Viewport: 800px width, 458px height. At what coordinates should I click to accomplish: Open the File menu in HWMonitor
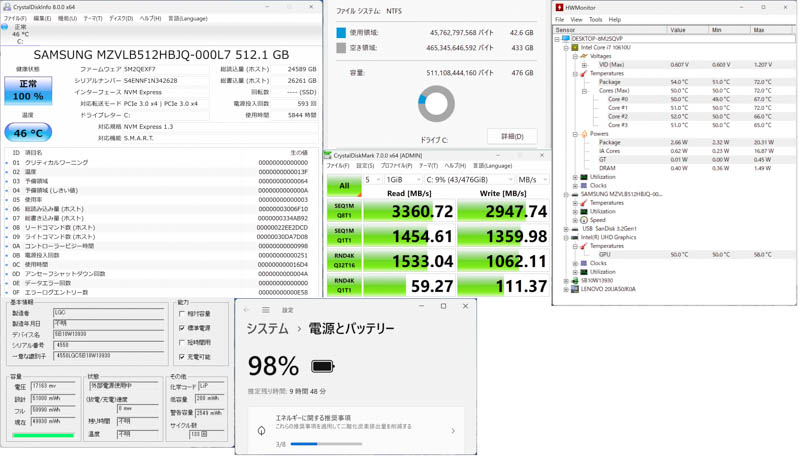[560, 19]
